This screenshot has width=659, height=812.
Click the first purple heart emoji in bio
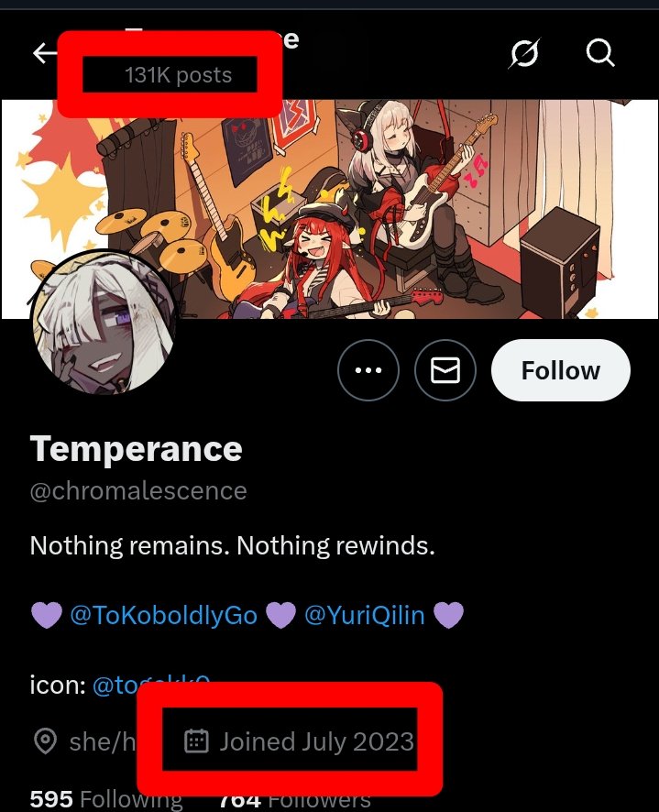[x=47, y=615]
